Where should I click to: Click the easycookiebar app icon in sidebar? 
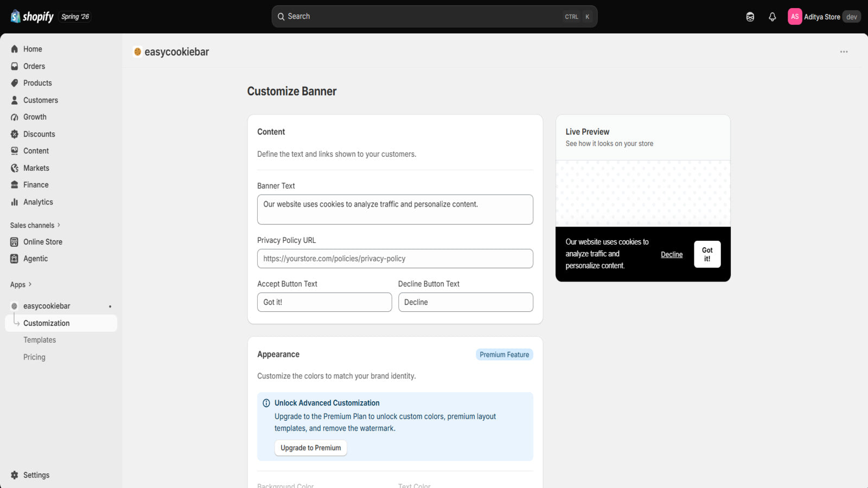point(15,306)
